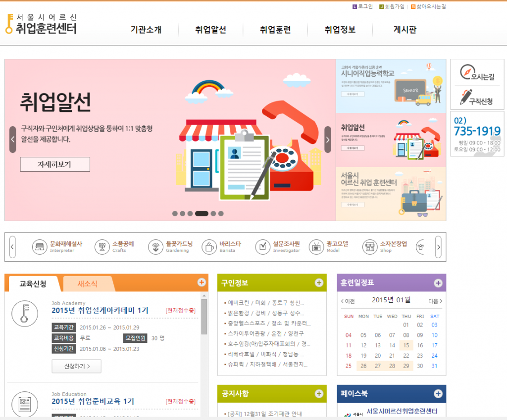Click the 바리스타 Barista cup icon
Image resolution: width=507 pixels, height=420 pixels.
coord(209,246)
